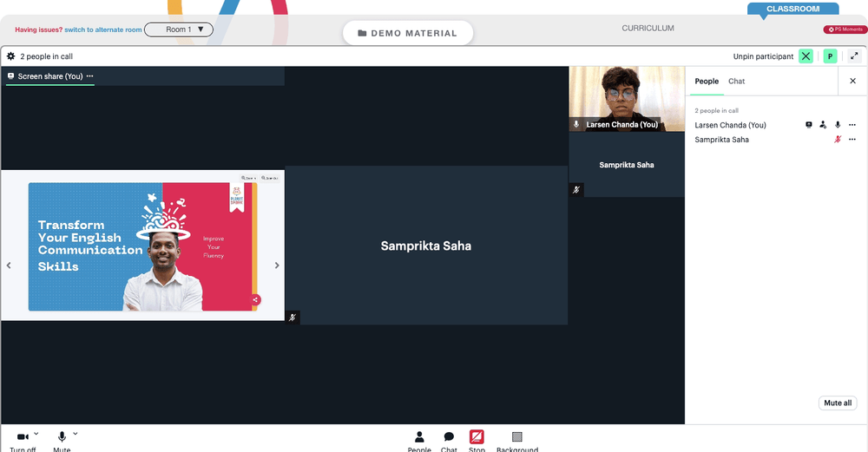Select Samprikta Saha's main video tile
The width and height of the screenshot is (868, 452).
click(426, 246)
